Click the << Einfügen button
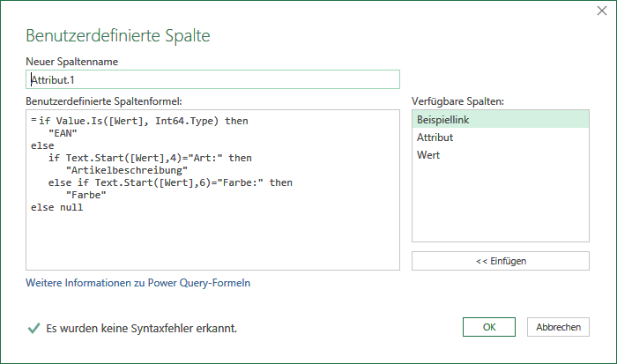 point(500,261)
